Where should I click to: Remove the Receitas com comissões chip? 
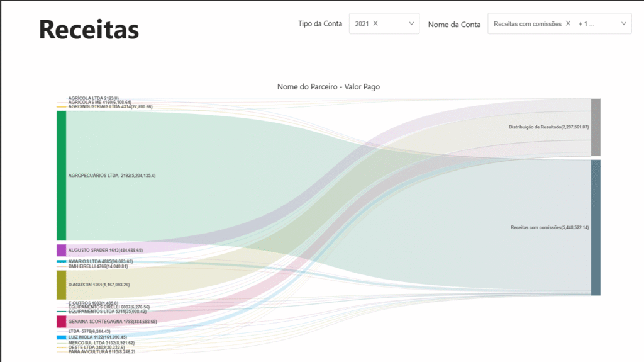click(x=568, y=23)
